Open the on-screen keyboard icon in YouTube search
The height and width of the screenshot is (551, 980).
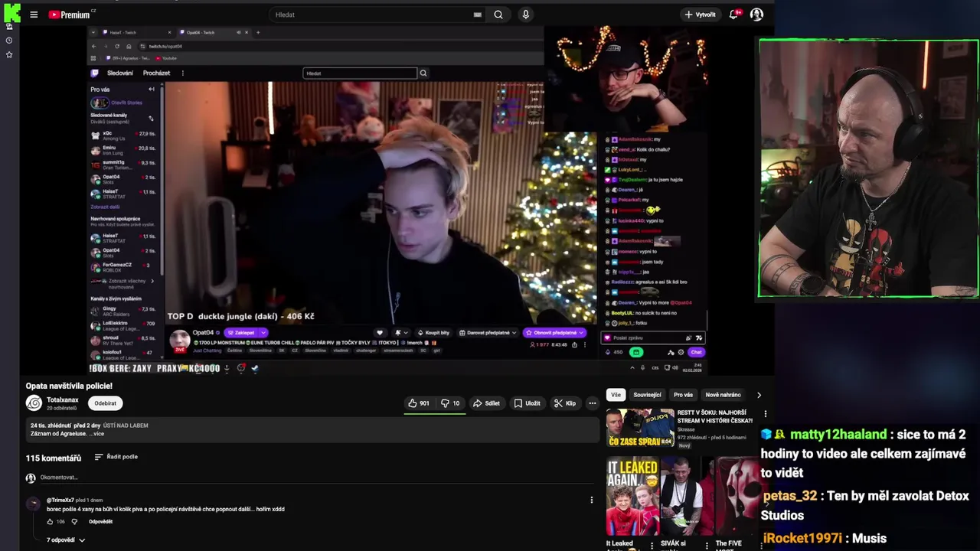[477, 15]
